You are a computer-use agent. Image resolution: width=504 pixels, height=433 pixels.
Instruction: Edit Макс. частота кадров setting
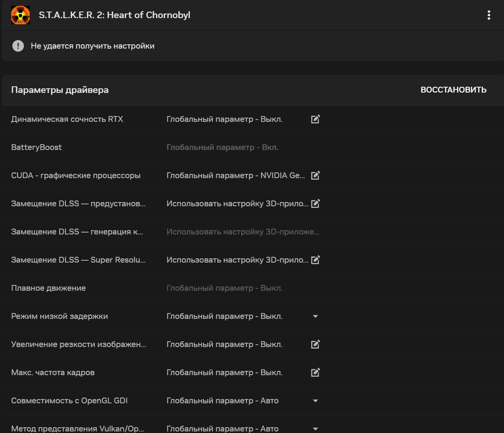315,372
